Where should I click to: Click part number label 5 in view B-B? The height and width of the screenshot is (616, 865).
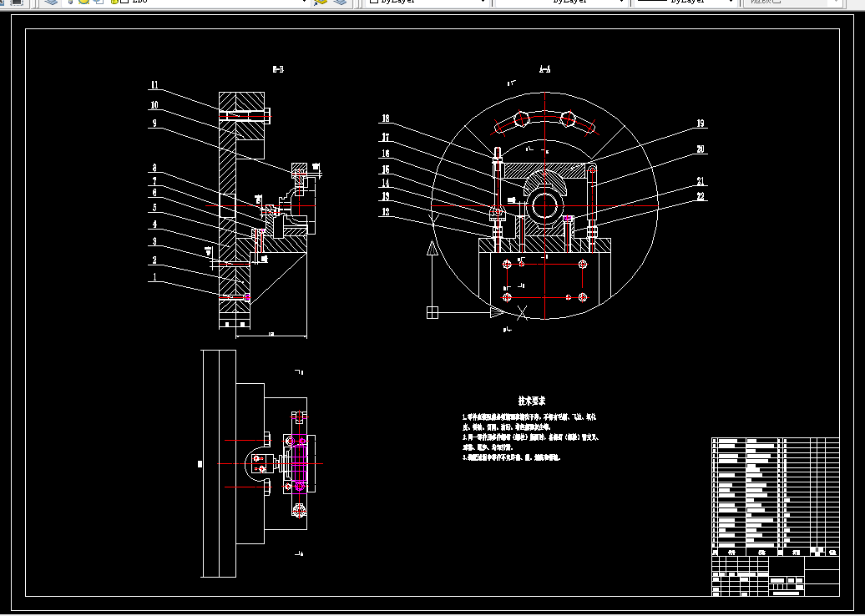(154, 207)
